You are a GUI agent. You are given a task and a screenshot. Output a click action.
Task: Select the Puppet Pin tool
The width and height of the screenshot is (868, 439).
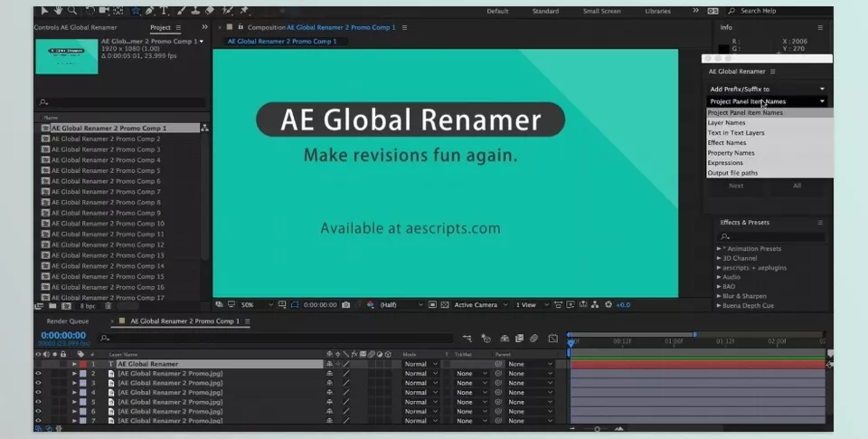pyautogui.click(x=243, y=11)
